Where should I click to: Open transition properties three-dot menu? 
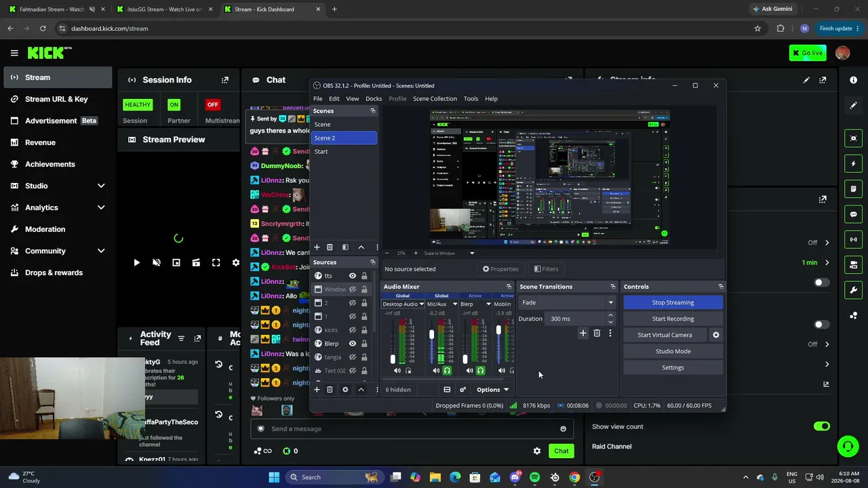610,333
